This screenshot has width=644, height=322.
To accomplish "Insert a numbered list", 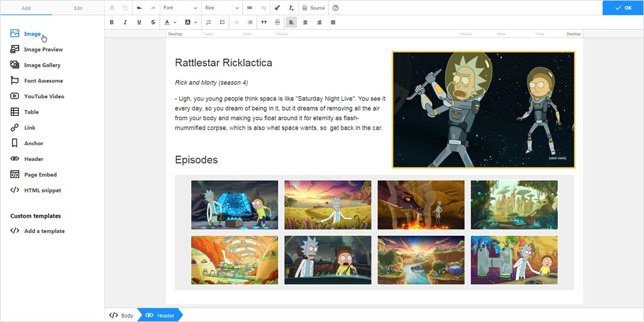I will [209, 22].
